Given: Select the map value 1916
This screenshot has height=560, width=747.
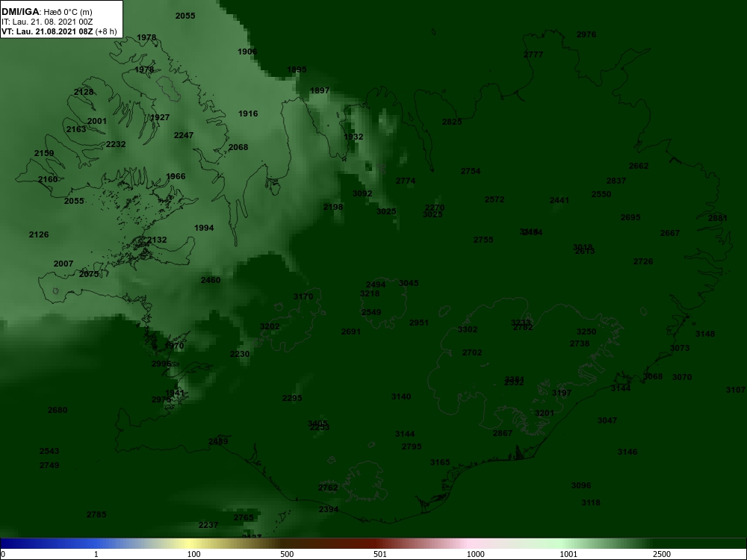Looking at the screenshot, I should click(248, 113).
